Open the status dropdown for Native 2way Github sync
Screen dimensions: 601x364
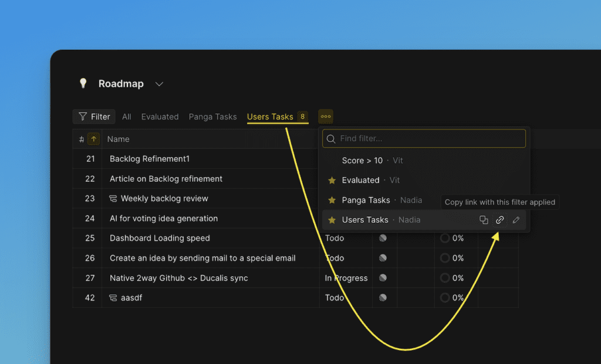[x=346, y=278]
